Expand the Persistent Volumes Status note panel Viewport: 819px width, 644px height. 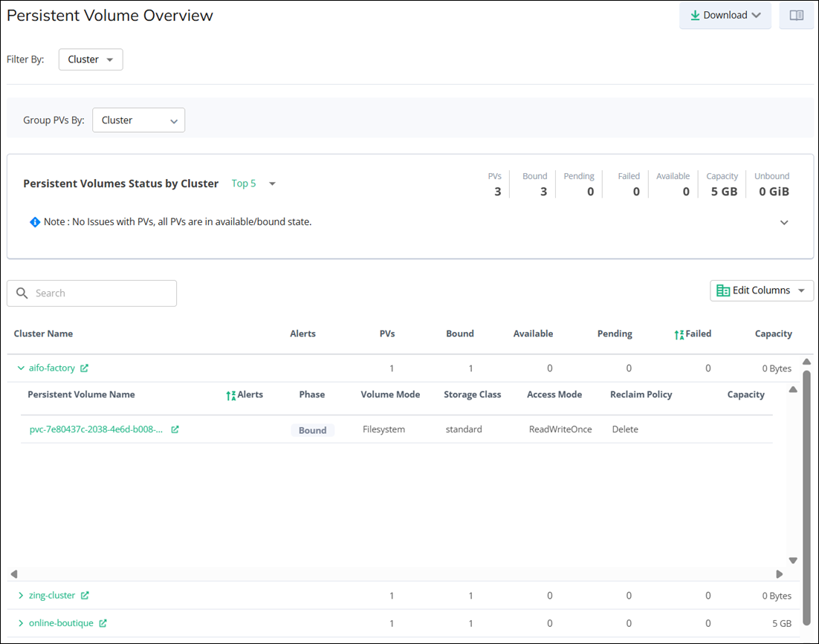coord(784,223)
